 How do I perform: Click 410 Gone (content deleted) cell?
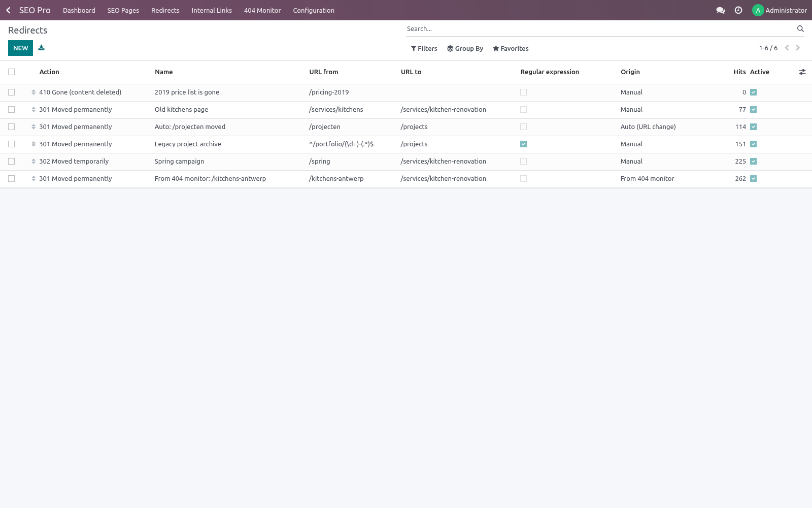click(80, 92)
